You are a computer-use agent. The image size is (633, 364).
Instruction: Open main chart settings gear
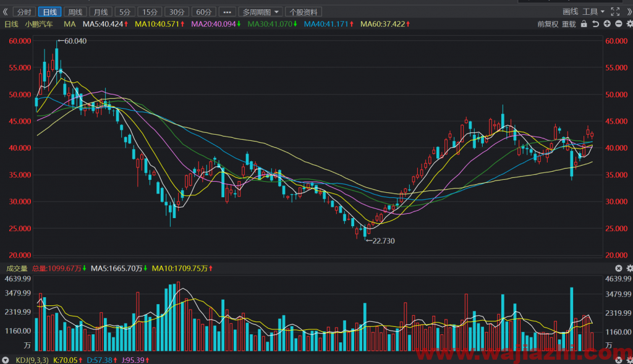[629, 24]
